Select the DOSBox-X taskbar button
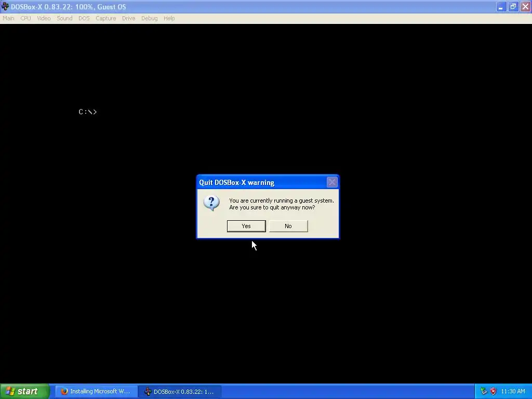The width and height of the screenshot is (532, 399). tap(180, 391)
